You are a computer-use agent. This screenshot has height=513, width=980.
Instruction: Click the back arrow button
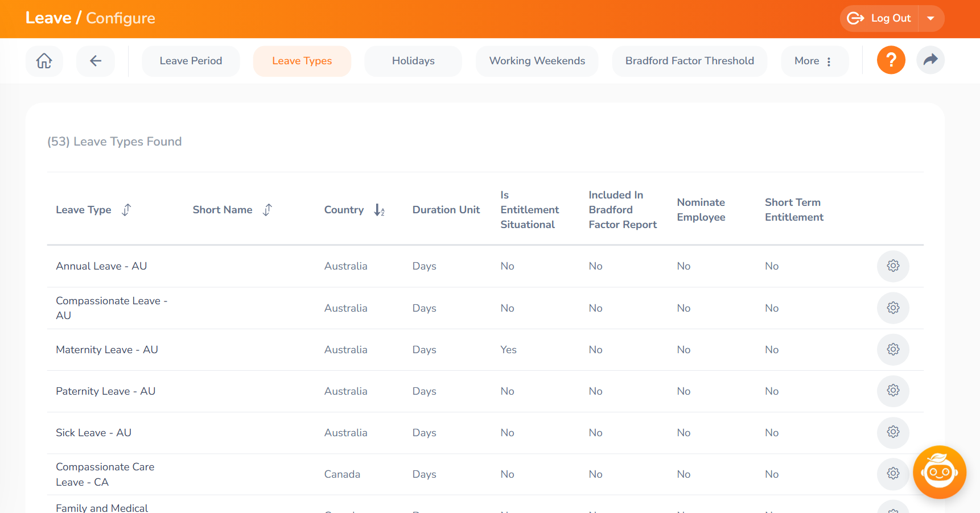pyautogui.click(x=96, y=61)
